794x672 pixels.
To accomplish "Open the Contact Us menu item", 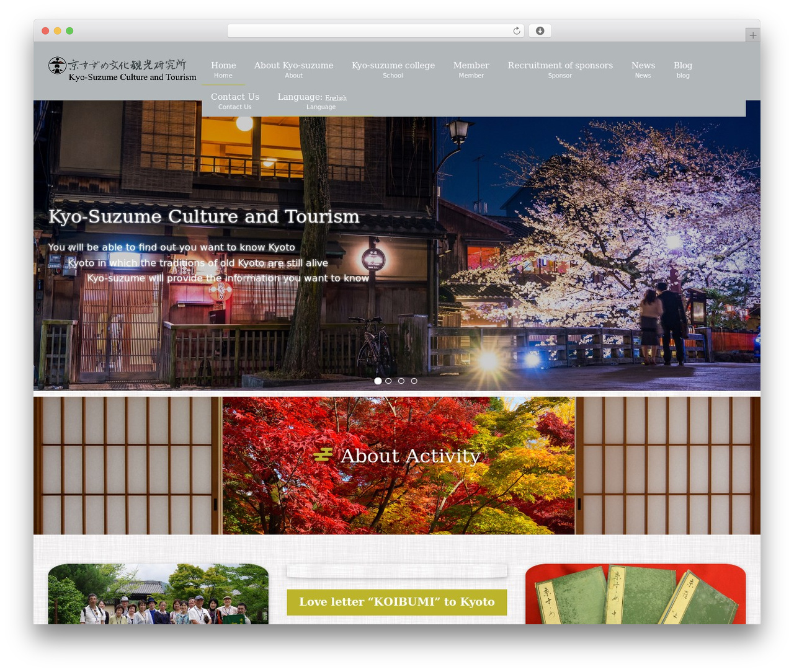I will 235,101.
